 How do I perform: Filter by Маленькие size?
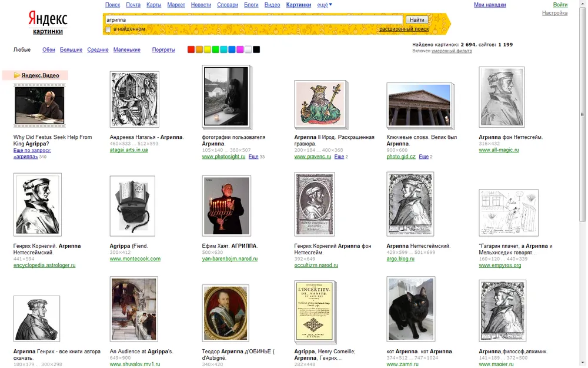(127, 49)
